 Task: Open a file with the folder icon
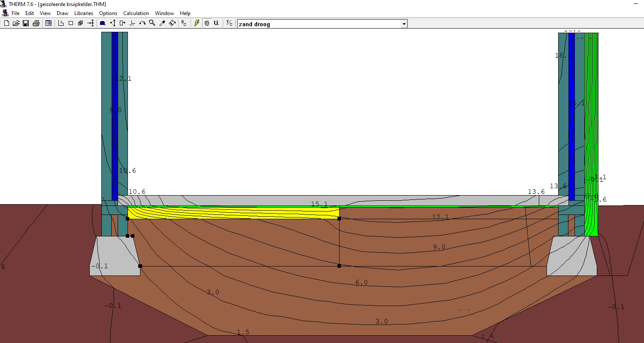tap(16, 23)
